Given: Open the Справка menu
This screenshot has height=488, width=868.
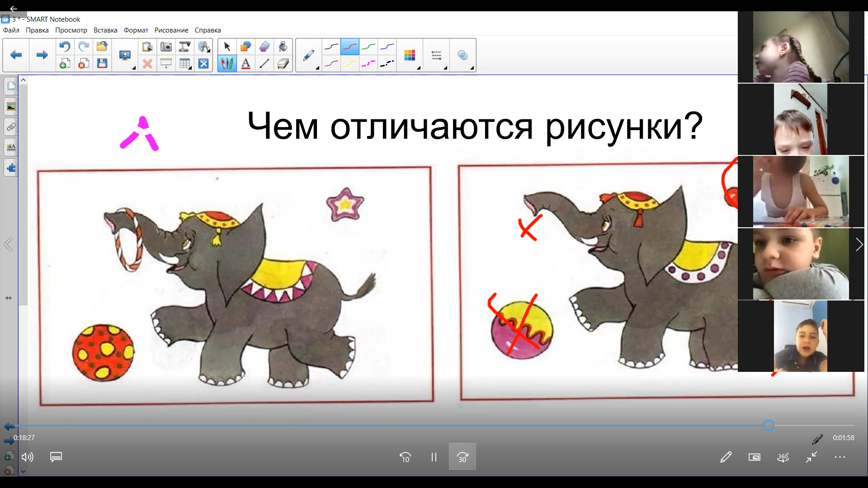Looking at the screenshot, I should coord(208,30).
